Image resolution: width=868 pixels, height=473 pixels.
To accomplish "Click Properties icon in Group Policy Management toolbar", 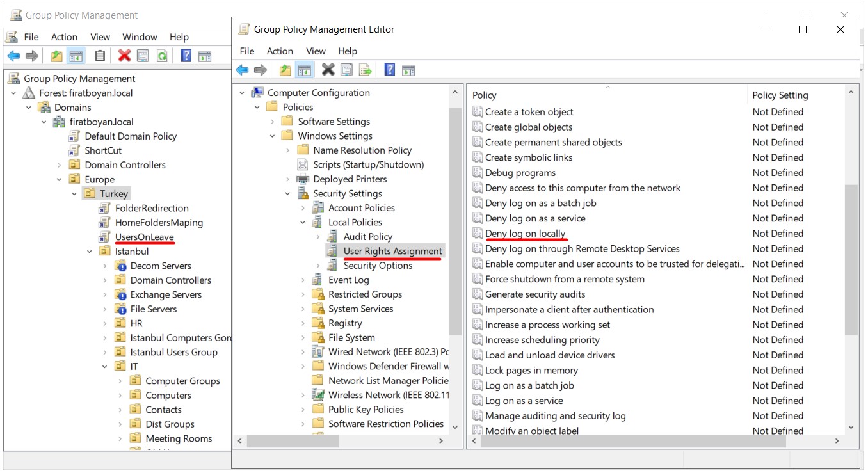I will (x=143, y=56).
